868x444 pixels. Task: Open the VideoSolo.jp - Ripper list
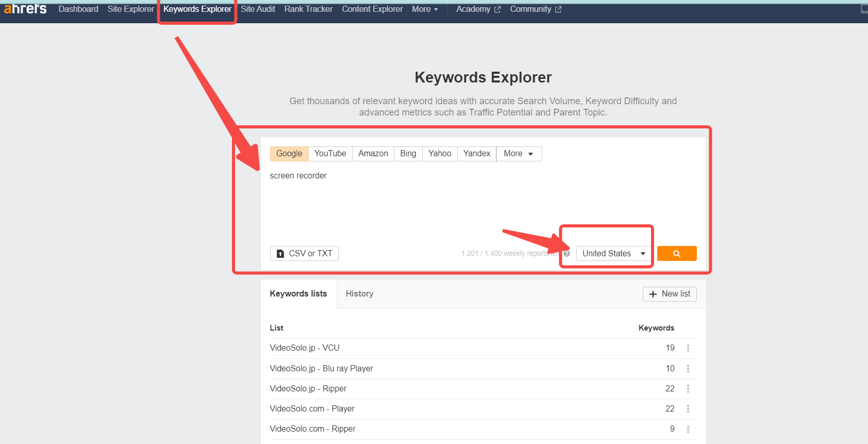tap(308, 389)
